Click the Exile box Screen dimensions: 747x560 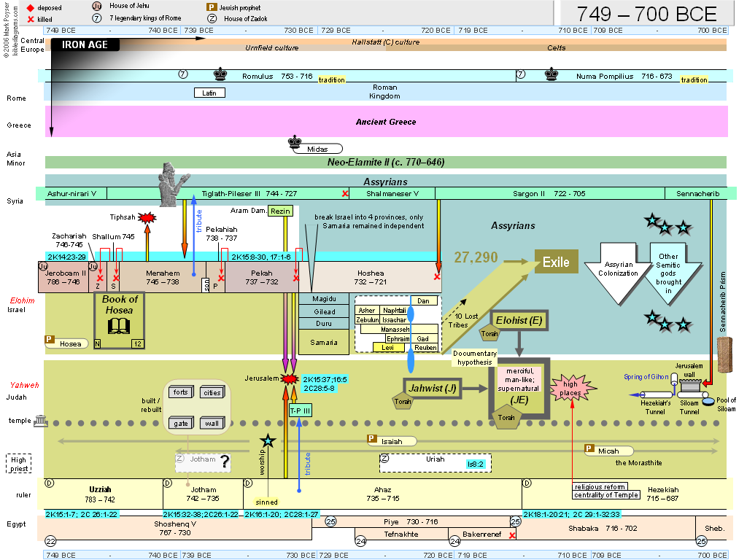click(x=557, y=261)
